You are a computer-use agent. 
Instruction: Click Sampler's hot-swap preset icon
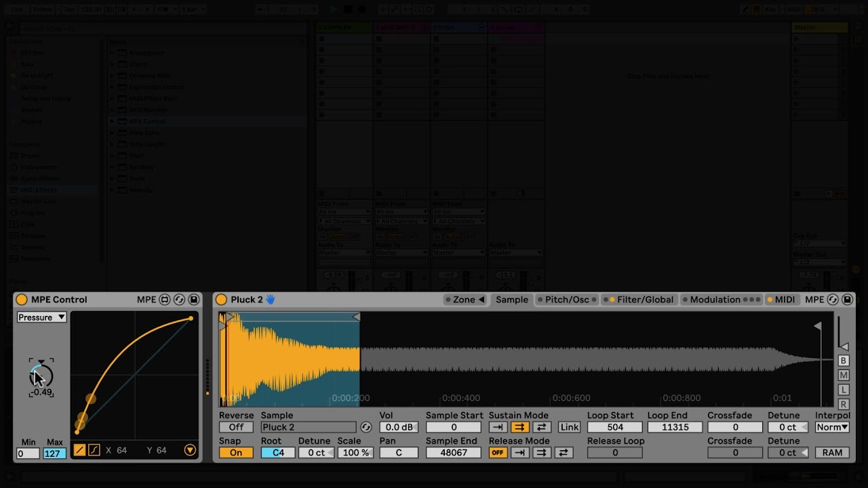point(833,300)
